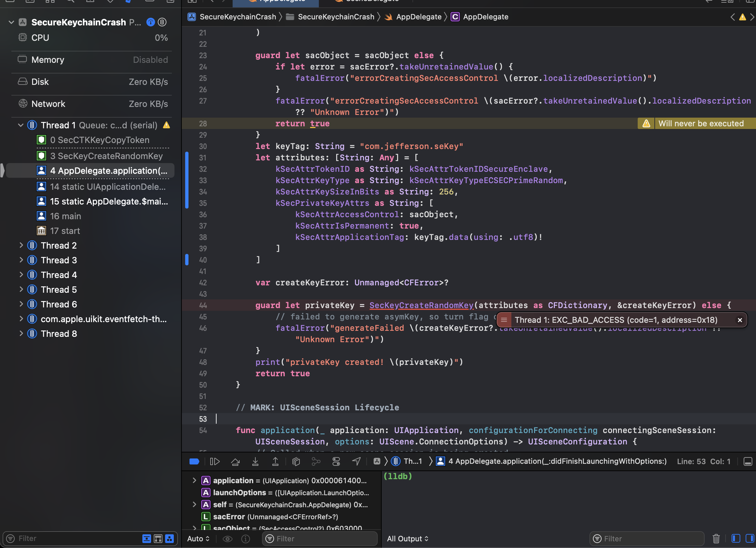Image resolution: width=756 pixels, height=548 pixels.
Task: Toggle the variables view pane visibility
Action: pos(736,538)
